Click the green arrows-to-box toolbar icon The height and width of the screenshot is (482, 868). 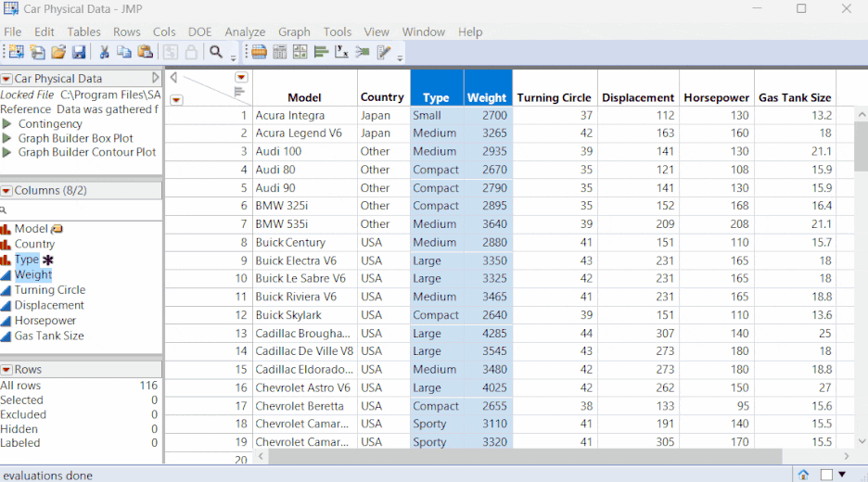pyautogui.click(x=363, y=52)
